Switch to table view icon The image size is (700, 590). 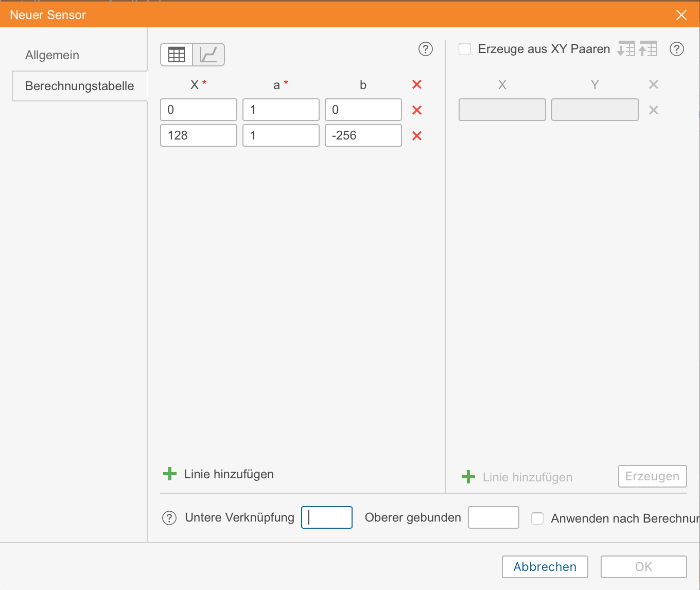[177, 55]
